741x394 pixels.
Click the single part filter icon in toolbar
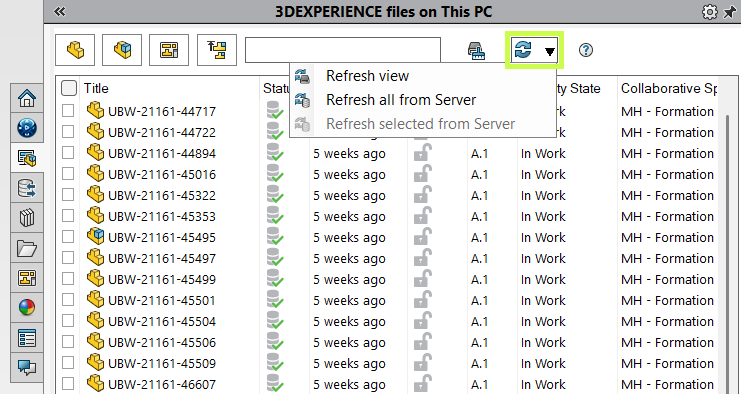75,50
